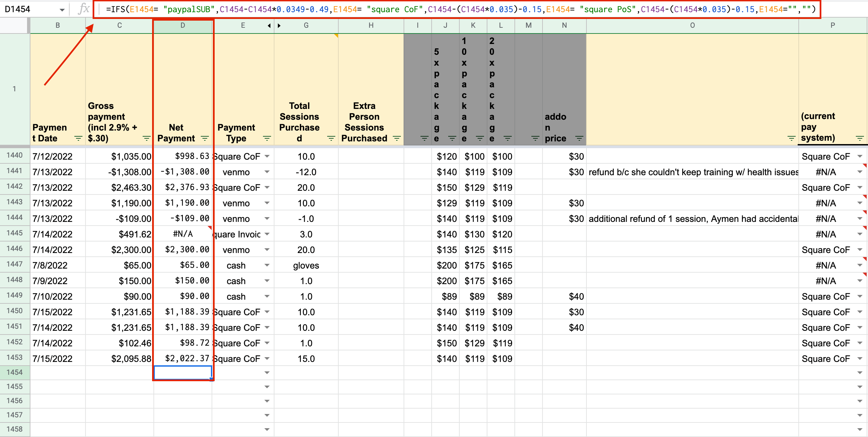868x437 pixels.
Task: Click into the formula bar with IFS formula
Action: coord(460,9)
